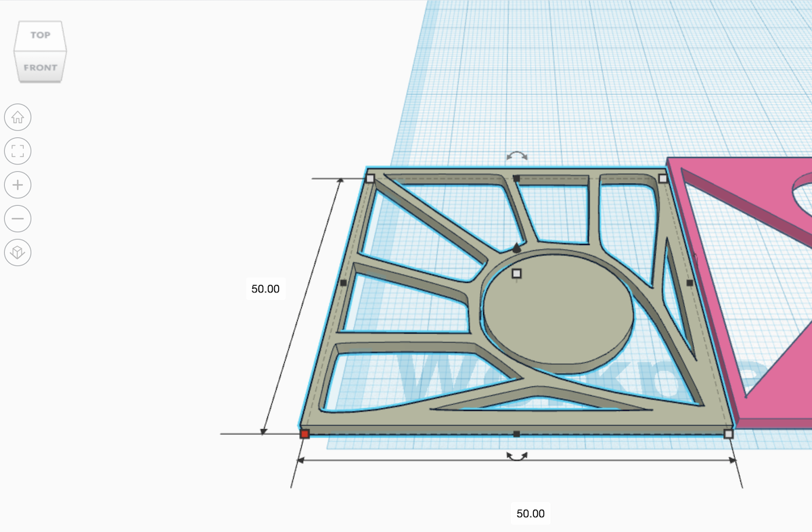Zoom in using the plus icon

[x=18, y=185]
